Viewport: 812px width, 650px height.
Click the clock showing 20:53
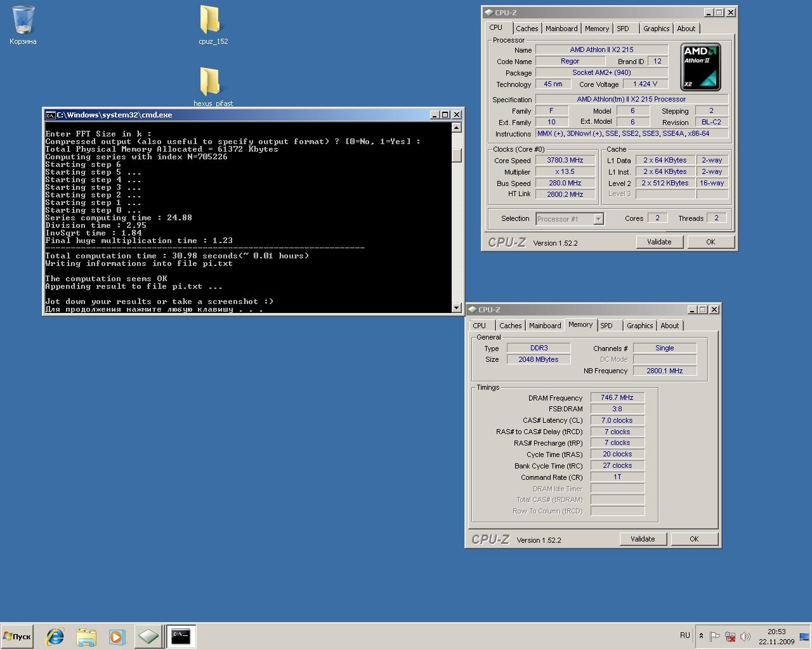point(776,632)
